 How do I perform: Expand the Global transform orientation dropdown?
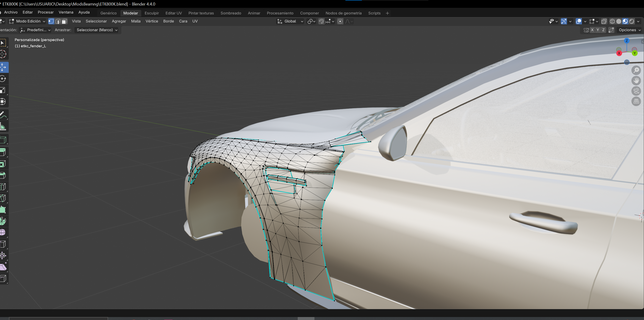click(x=290, y=21)
